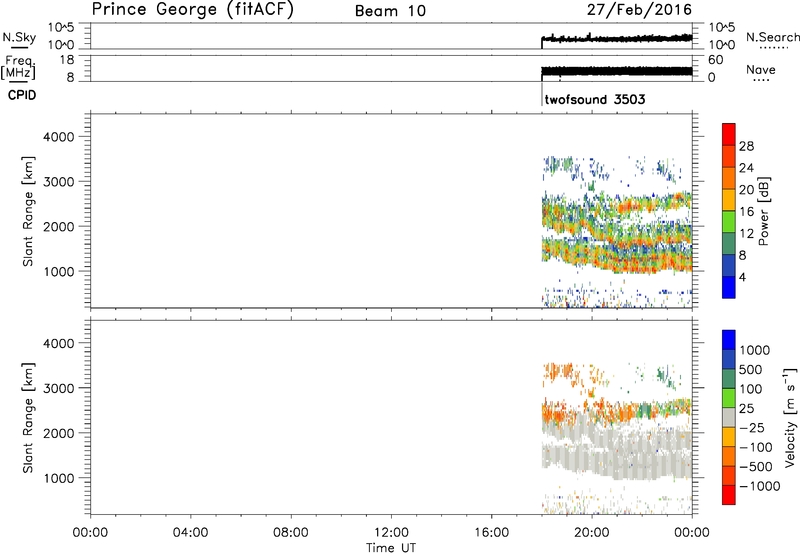Screen dimensions: 800x554
Task: Click the black frequency band in Freq panel
Action: coord(616,71)
